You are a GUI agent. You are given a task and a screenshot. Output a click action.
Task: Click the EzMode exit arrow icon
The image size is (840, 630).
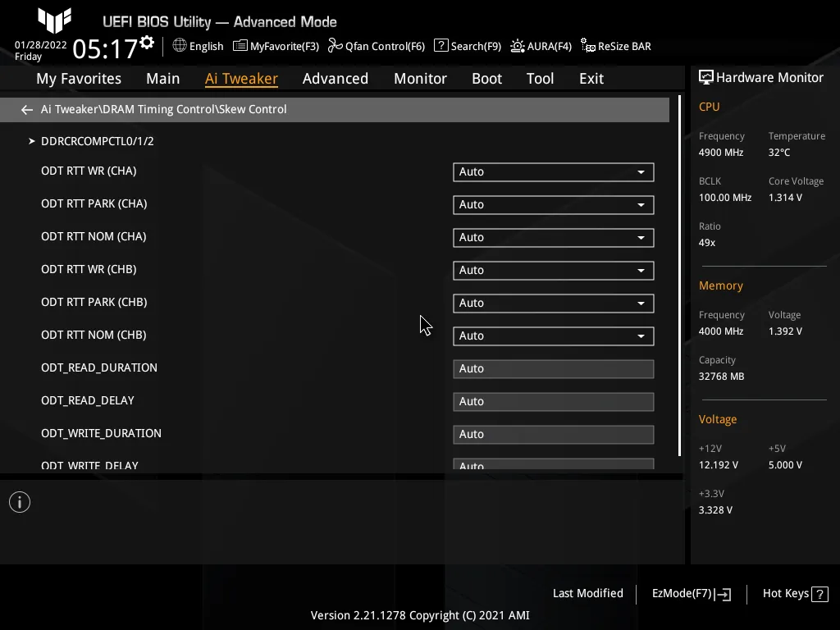724,594
